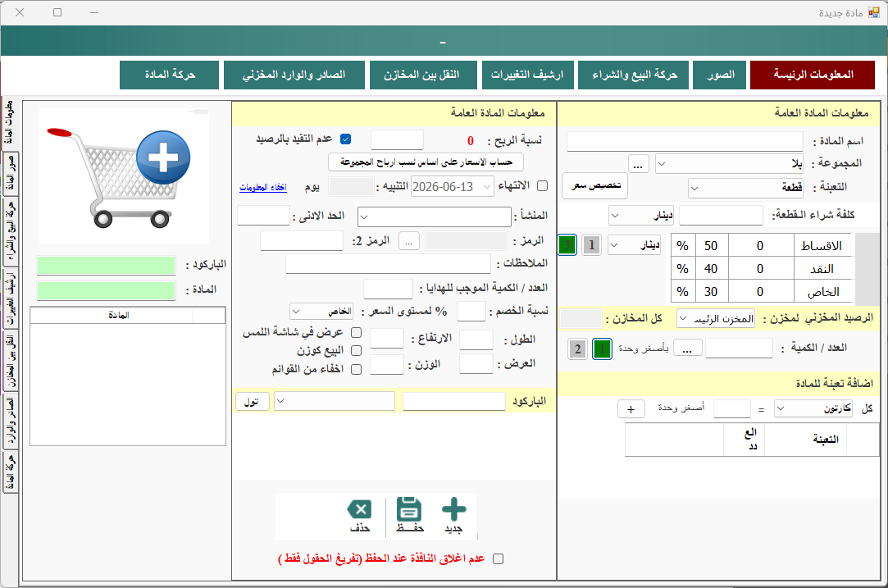Image resolution: width=888 pixels, height=588 pixels.
Task: Click the اسم المادة name field
Action: click(685, 141)
